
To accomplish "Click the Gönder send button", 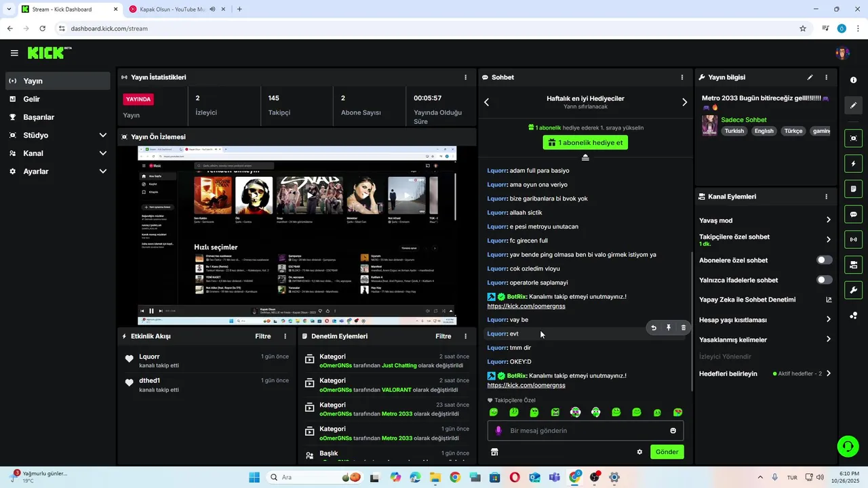I will tap(667, 452).
